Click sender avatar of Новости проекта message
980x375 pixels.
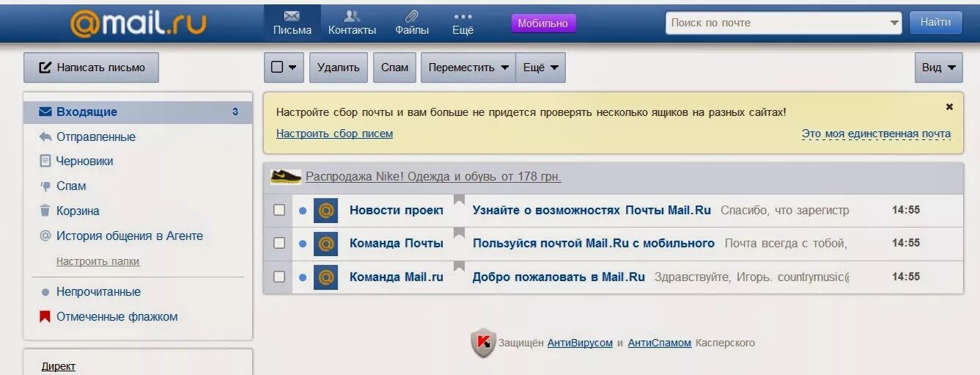tap(325, 211)
